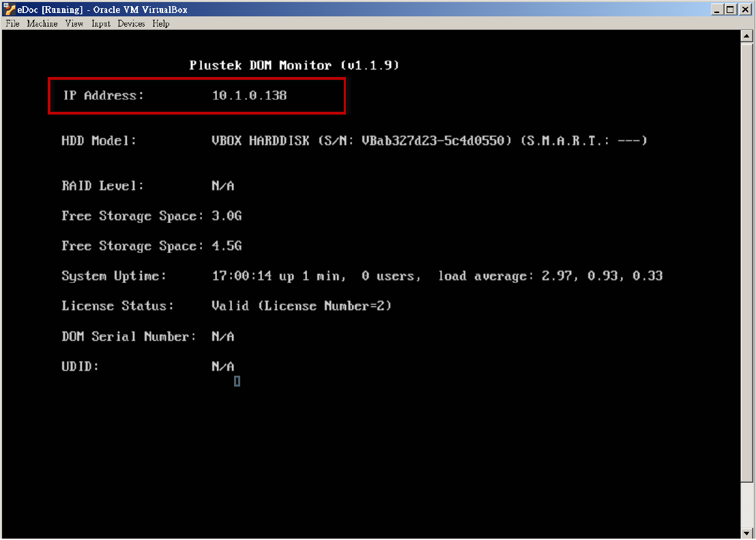Click the scroll up arrow

point(747,35)
